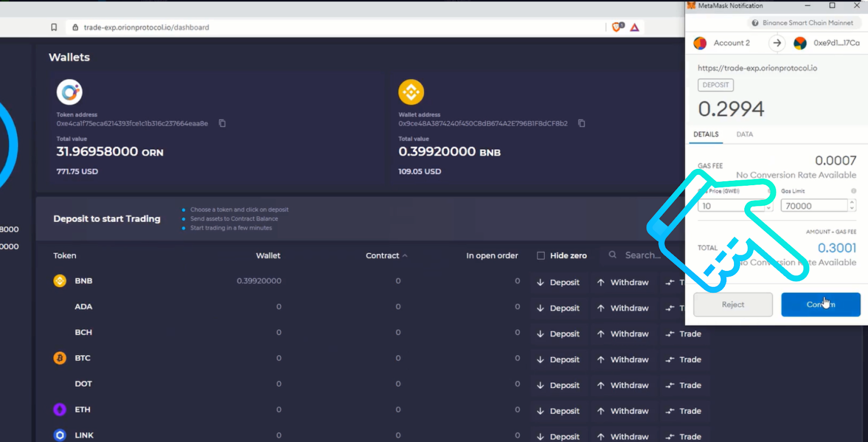This screenshot has width=868, height=442.
Task: Copy the BNB wallet address
Action: pyautogui.click(x=582, y=123)
